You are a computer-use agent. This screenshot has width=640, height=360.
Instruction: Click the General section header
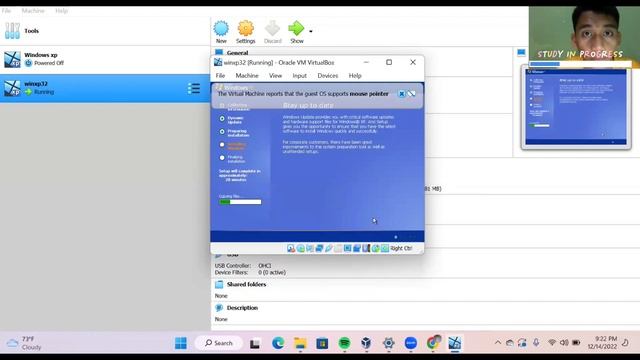(237, 53)
